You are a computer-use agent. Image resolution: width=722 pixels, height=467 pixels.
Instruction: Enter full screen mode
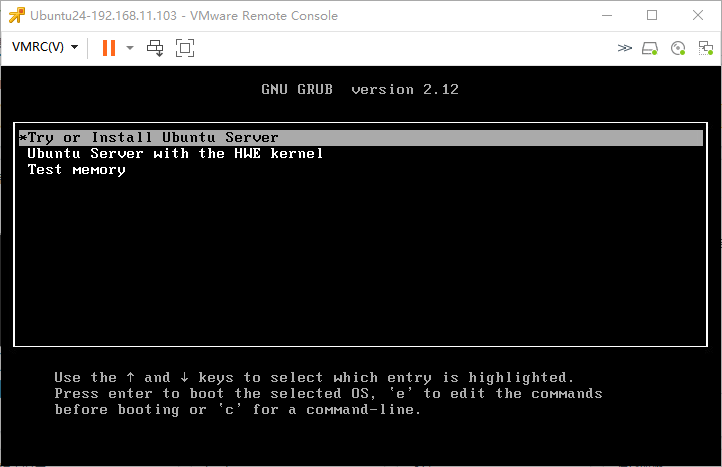click(185, 48)
